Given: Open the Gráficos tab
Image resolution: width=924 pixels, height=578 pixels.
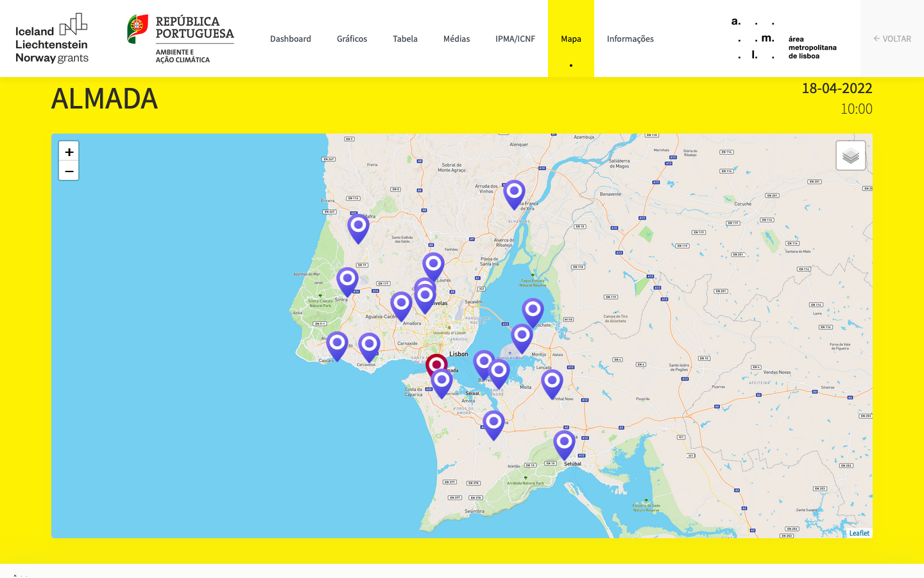Looking at the screenshot, I should click(352, 39).
